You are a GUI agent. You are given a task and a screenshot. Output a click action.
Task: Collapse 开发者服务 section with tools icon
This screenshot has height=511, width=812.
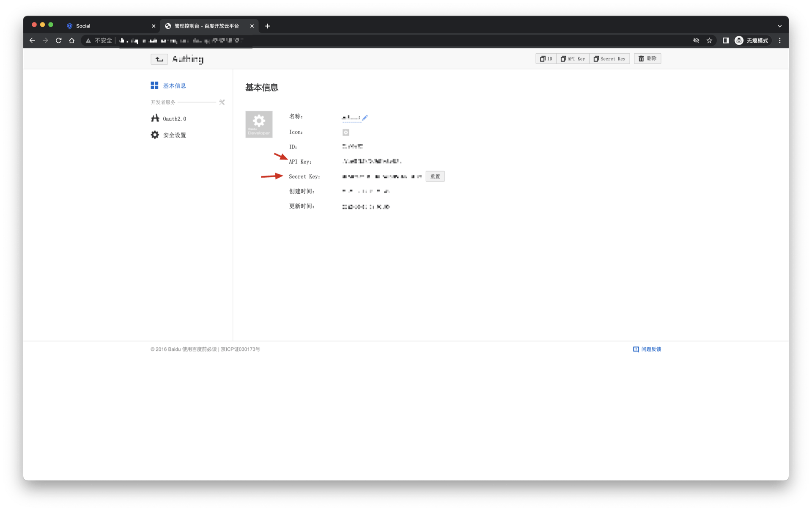point(222,102)
